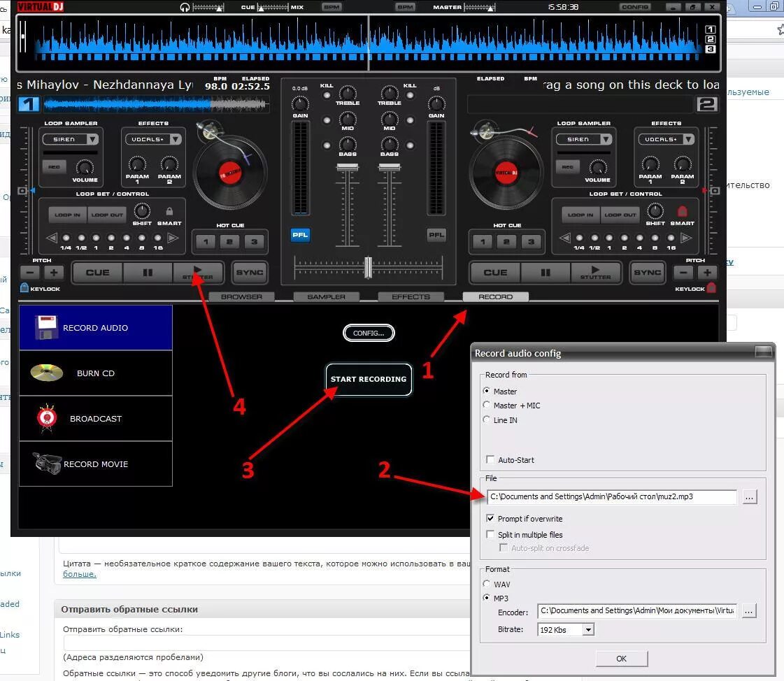Click right deck vinyl turntable
The image size is (784, 681).
(506, 173)
